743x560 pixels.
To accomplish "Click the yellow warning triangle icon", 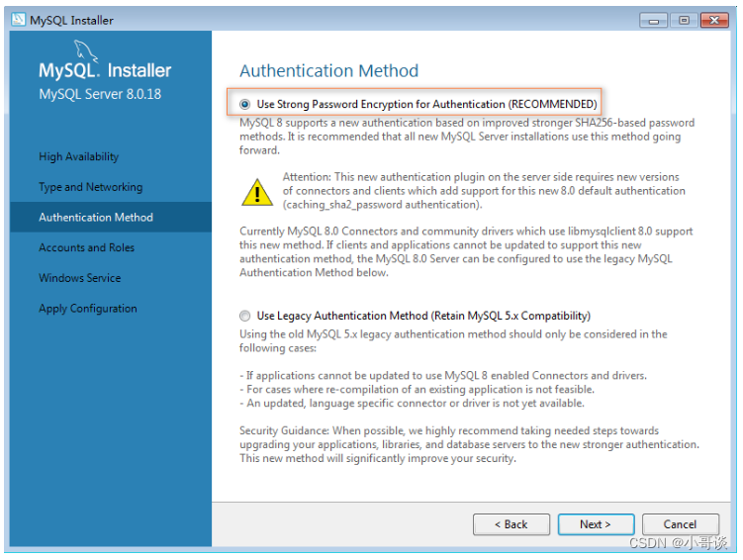I will coord(257,192).
